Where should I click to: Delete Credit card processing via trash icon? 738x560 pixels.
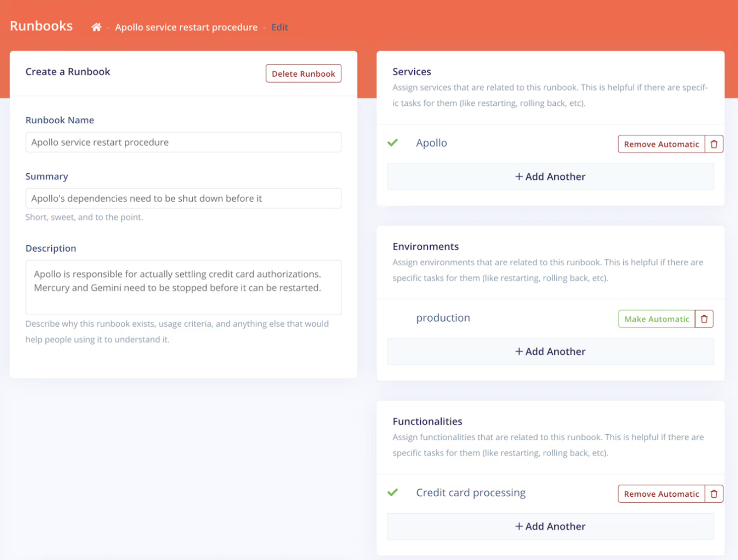[x=713, y=494]
